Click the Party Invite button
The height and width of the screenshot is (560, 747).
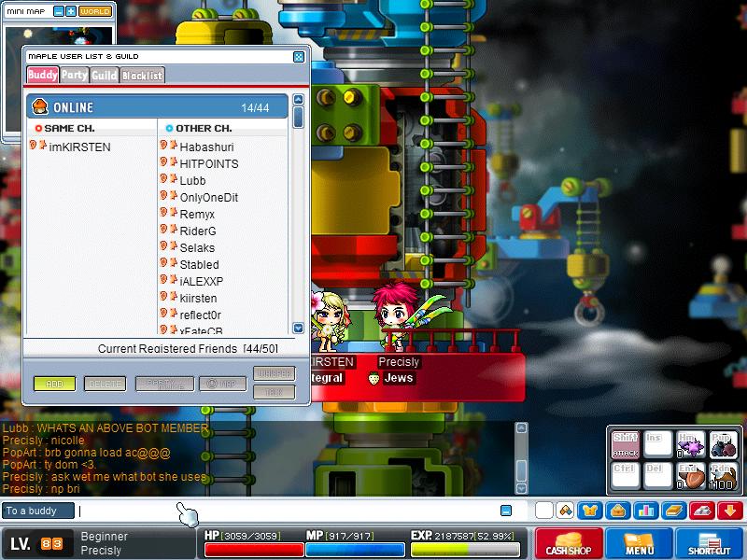pyautogui.click(x=165, y=384)
